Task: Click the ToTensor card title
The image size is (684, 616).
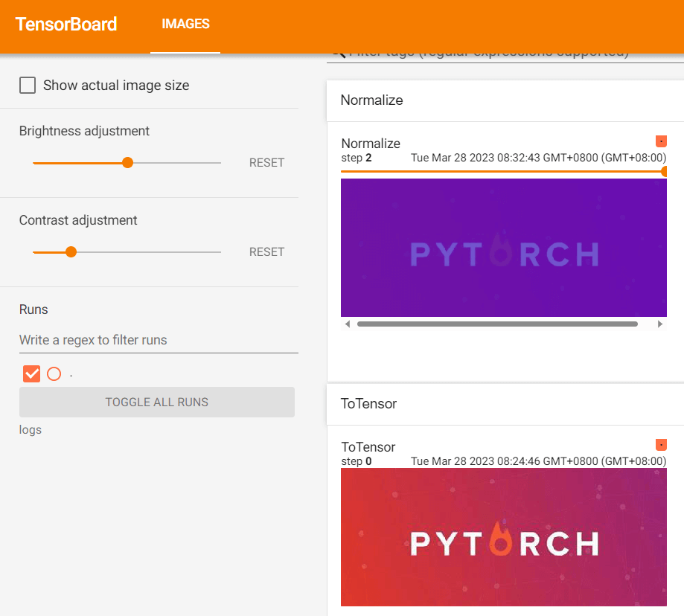Action: [368, 447]
